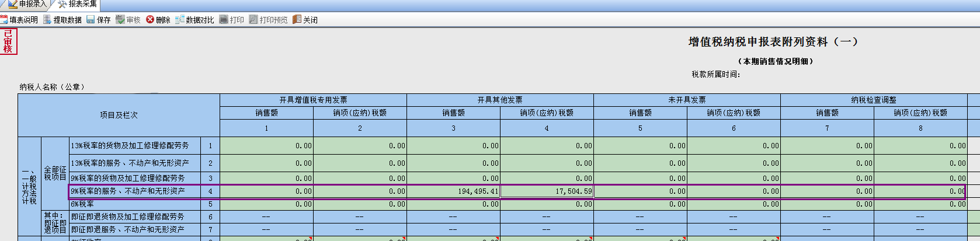Screen dimensions: 980x241
Task: Click the 已审核 red stamp
Action: point(8,41)
